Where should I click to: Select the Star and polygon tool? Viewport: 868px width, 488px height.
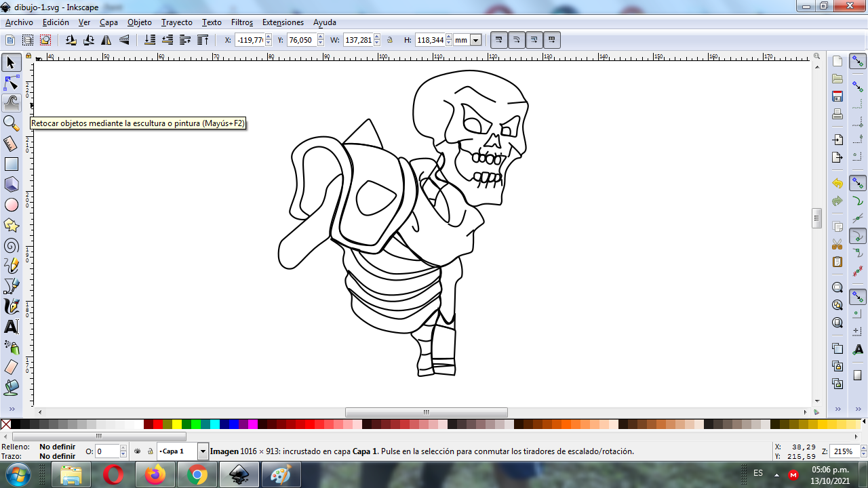click(x=11, y=225)
